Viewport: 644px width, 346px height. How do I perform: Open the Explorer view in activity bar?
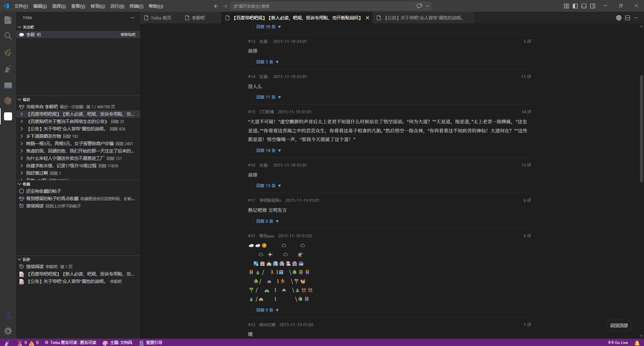coord(8,20)
